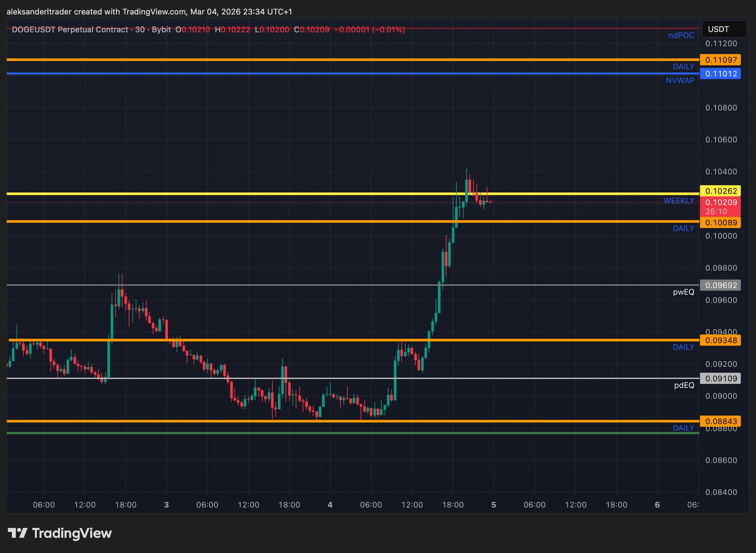Click date marker 5 on time axis
The image size is (756, 553).
tap(494, 505)
